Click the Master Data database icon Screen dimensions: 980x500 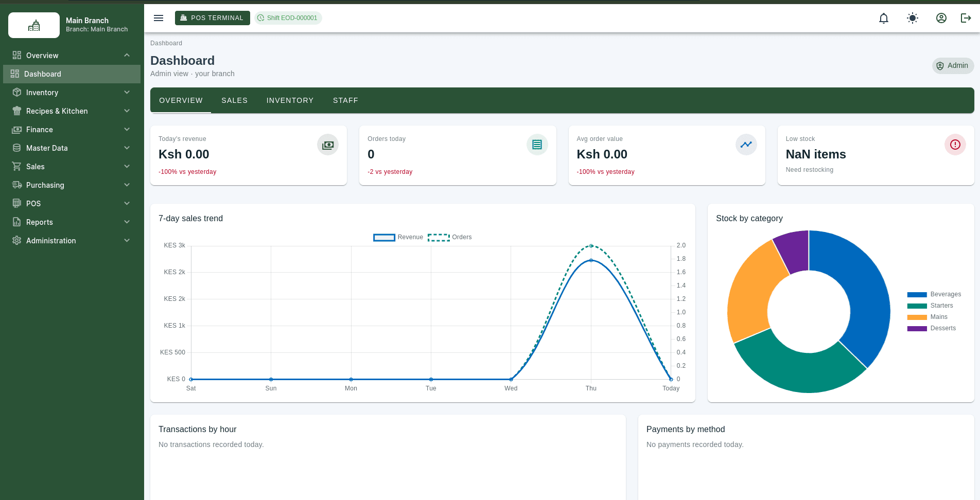coord(17,148)
